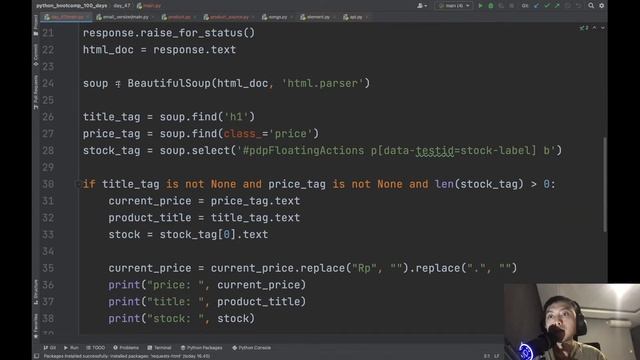Click stock_tag[0].text on line 33
640x360 pixels.
(214, 235)
